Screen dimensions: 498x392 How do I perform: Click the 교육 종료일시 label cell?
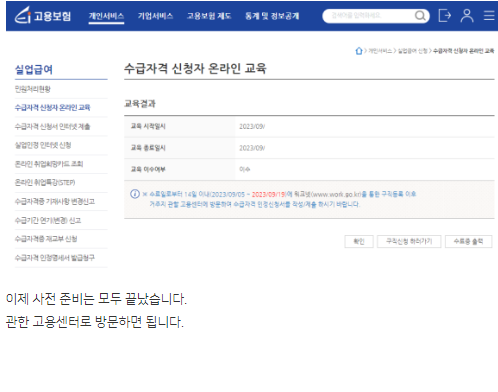(179, 148)
